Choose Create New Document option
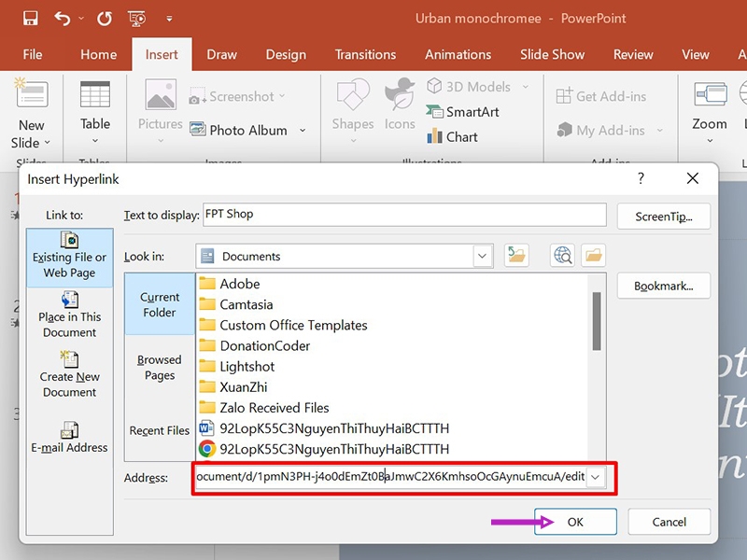The width and height of the screenshot is (747, 560). tap(69, 375)
